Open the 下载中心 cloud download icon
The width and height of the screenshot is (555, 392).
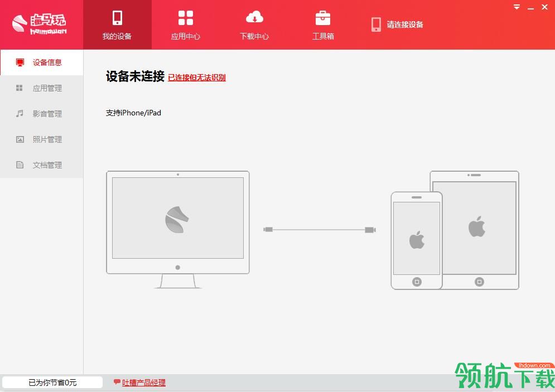[x=254, y=17]
